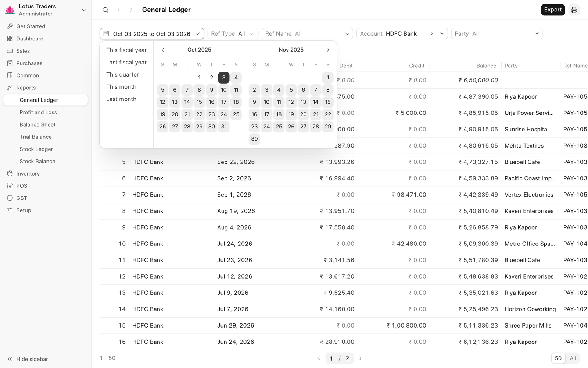
Task: Pick October 17 in the calendar
Action: click(x=224, y=102)
